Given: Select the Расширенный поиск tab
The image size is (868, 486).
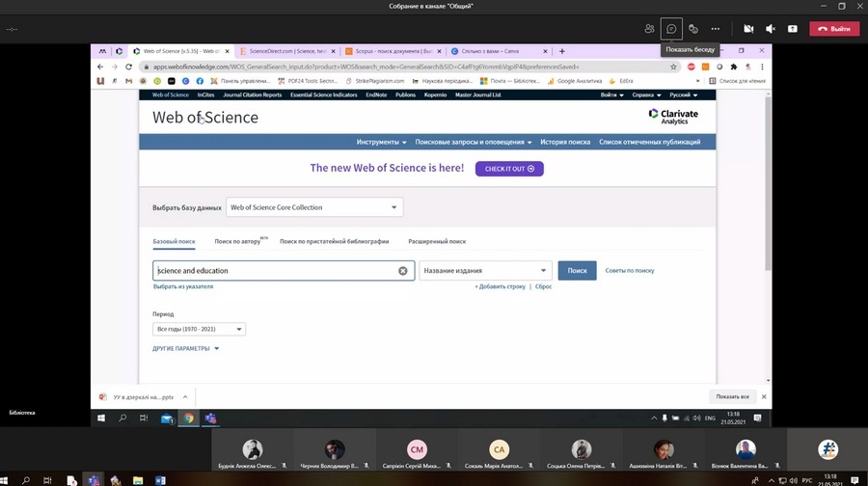Looking at the screenshot, I should click(x=437, y=241).
